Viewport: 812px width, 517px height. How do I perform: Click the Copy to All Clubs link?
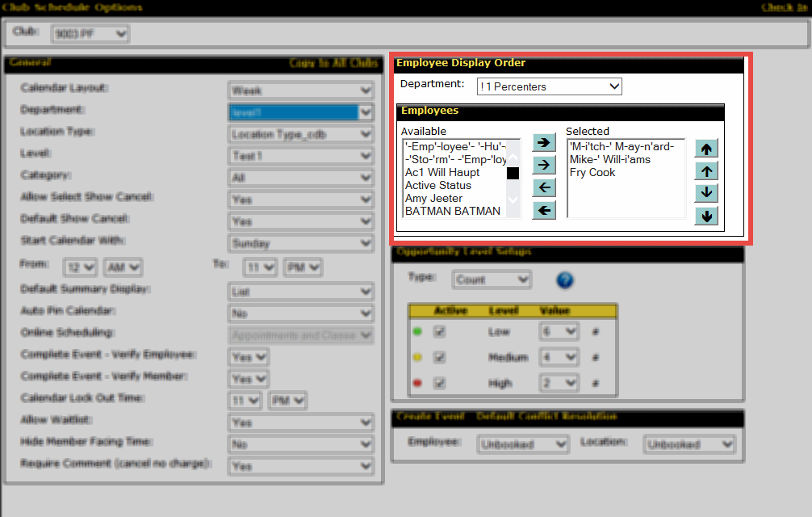[333, 63]
